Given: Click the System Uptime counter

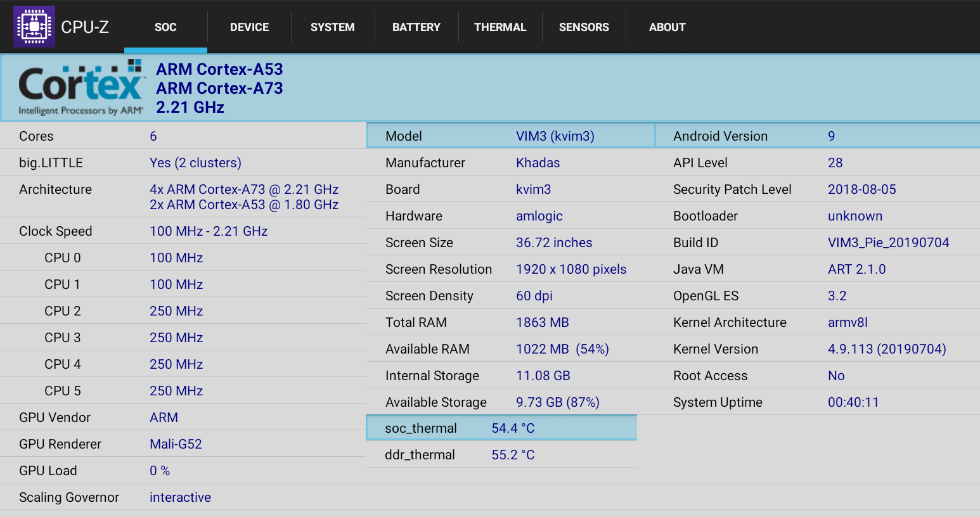Looking at the screenshot, I should pos(853,402).
